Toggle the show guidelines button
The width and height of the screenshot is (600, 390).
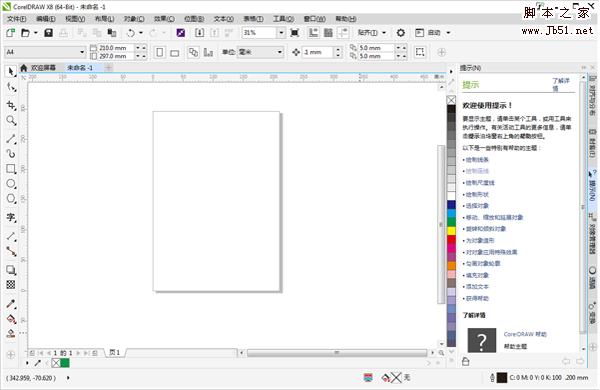(x=343, y=33)
